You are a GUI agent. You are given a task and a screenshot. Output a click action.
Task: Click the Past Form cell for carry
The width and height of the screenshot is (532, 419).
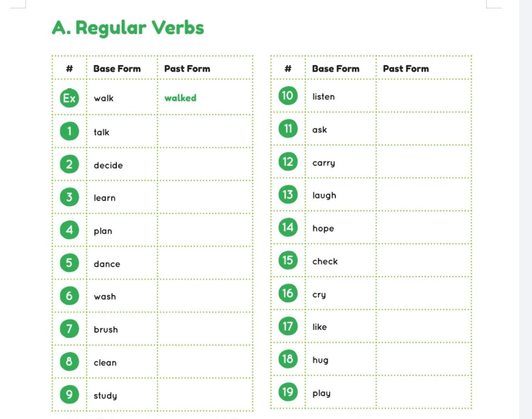424,162
